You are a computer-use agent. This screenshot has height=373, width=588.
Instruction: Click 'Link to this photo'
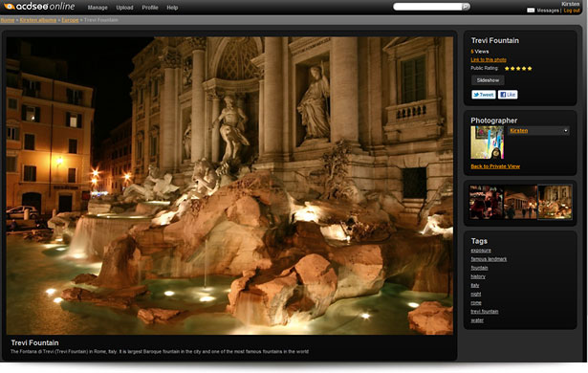pos(489,59)
